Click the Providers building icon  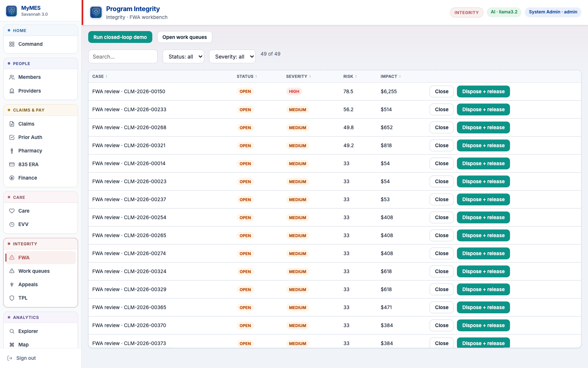coord(12,91)
